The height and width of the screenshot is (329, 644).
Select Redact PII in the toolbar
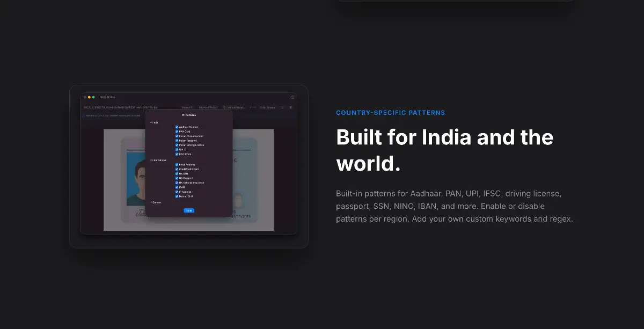pyautogui.click(x=187, y=107)
